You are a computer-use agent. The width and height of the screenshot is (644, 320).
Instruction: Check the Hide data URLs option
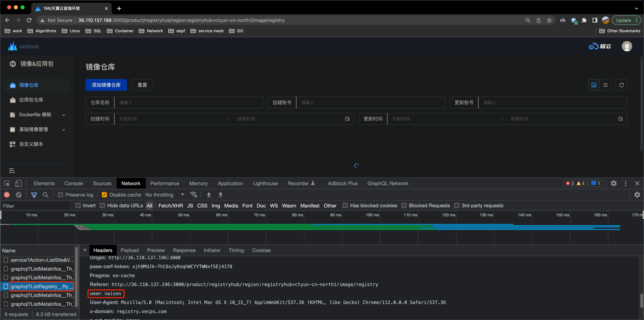point(103,206)
